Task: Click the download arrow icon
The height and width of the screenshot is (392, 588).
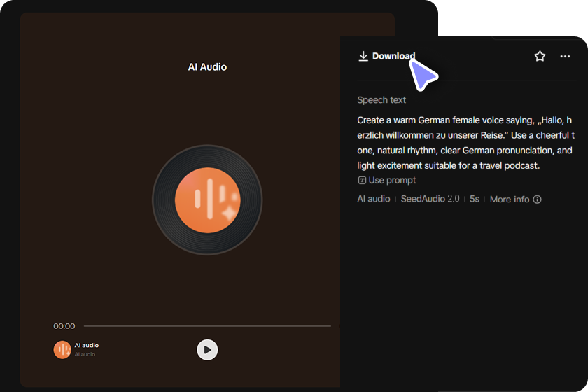Action: pos(363,56)
